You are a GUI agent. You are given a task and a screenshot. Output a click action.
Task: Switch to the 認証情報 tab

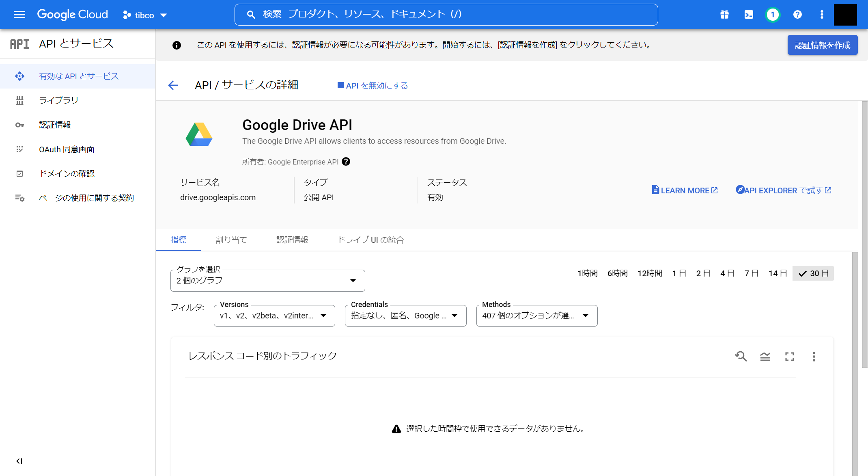tap(292, 240)
